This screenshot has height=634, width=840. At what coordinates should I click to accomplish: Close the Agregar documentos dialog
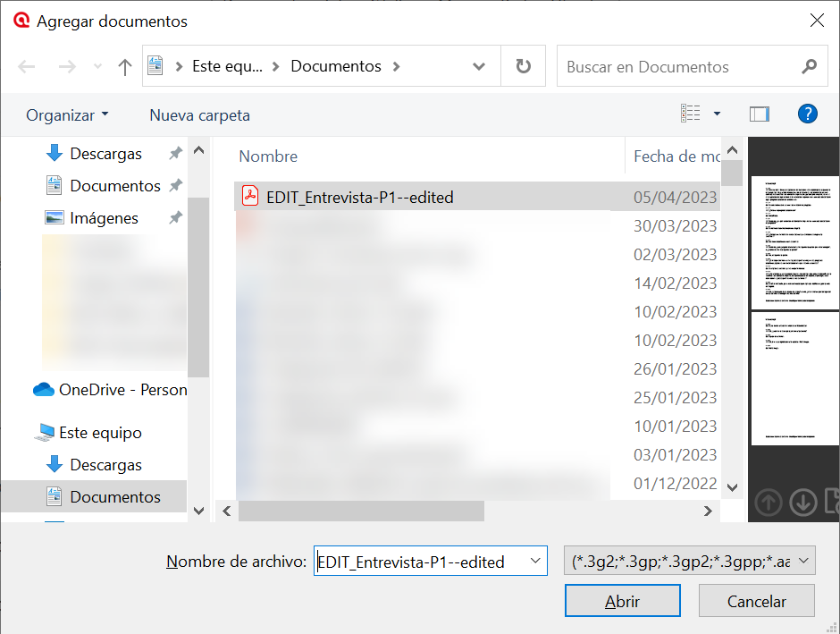(817, 21)
